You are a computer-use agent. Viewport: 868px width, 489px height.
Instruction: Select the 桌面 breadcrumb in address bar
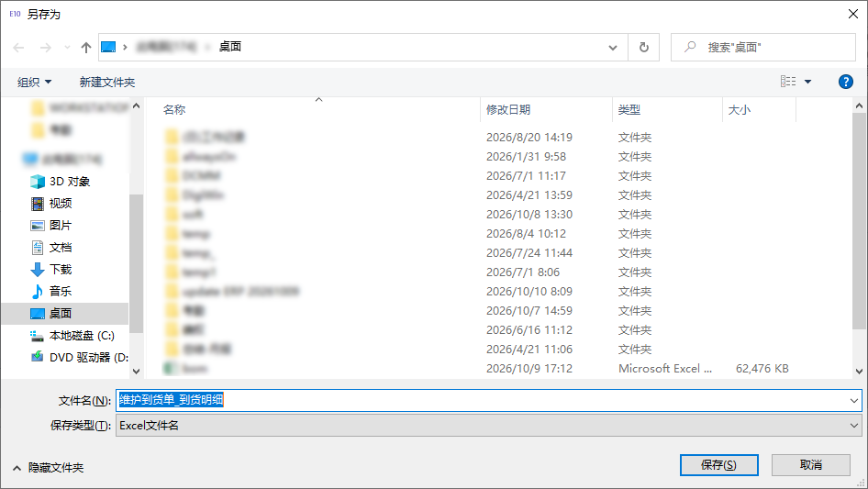pyautogui.click(x=229, y=47)
